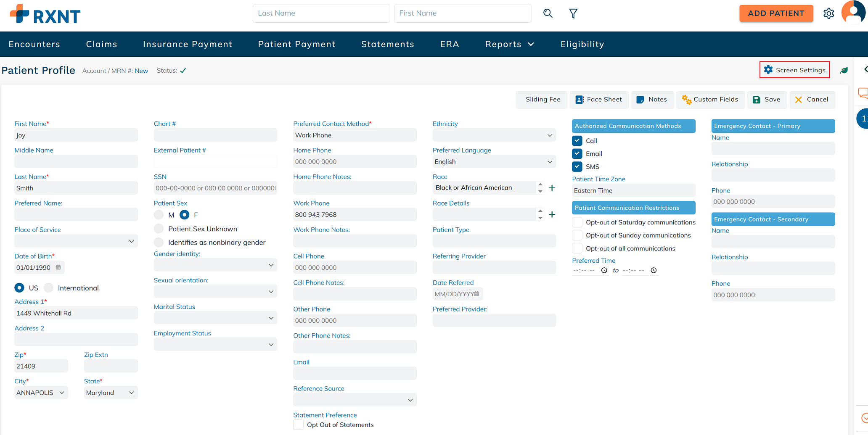
Task: Open the Reports menu
Action: coord(509,44)
